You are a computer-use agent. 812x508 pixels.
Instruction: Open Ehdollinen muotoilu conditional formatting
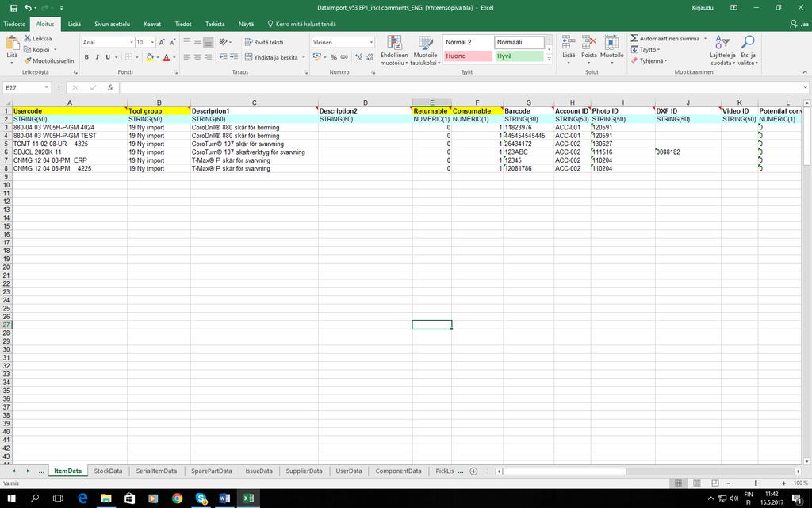(x=394, y=50)
